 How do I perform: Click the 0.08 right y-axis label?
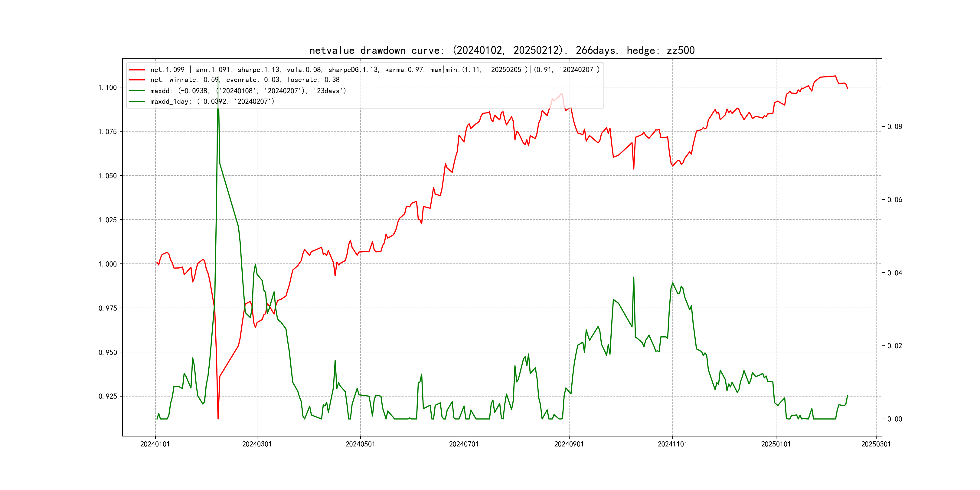(894, 127)
